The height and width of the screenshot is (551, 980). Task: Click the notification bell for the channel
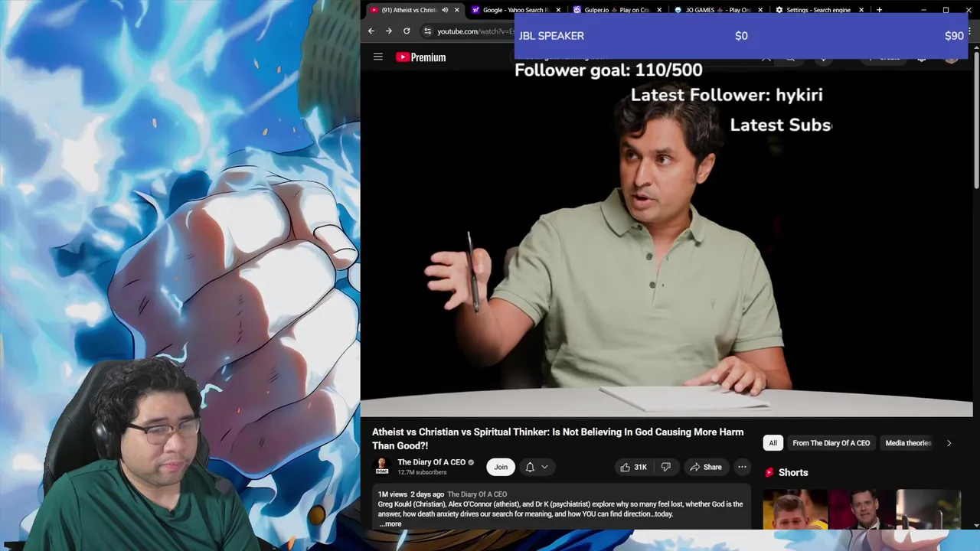[530, 467]
